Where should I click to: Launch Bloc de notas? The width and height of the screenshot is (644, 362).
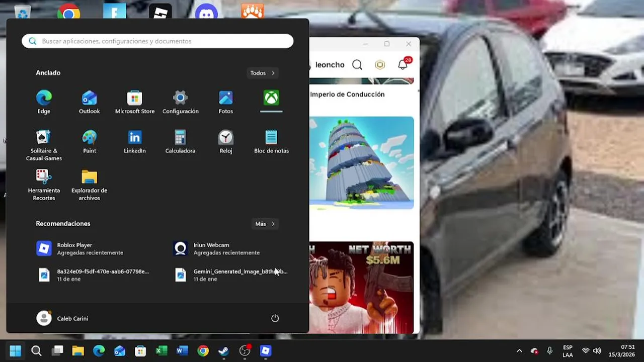(271, 142)
